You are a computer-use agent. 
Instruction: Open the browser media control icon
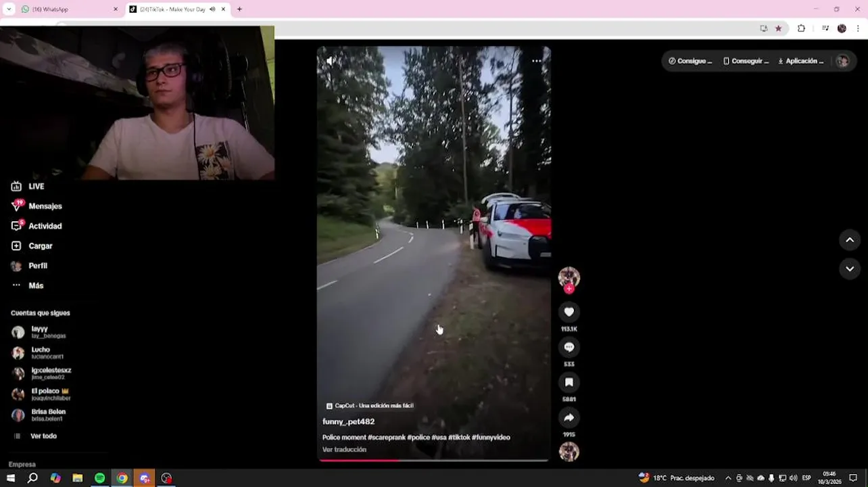tap(825, 28)
